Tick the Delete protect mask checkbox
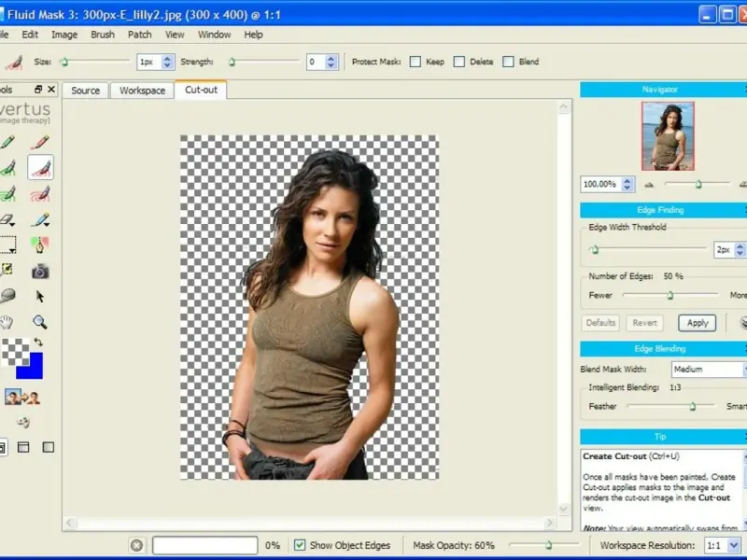 (x=459, y=62)
